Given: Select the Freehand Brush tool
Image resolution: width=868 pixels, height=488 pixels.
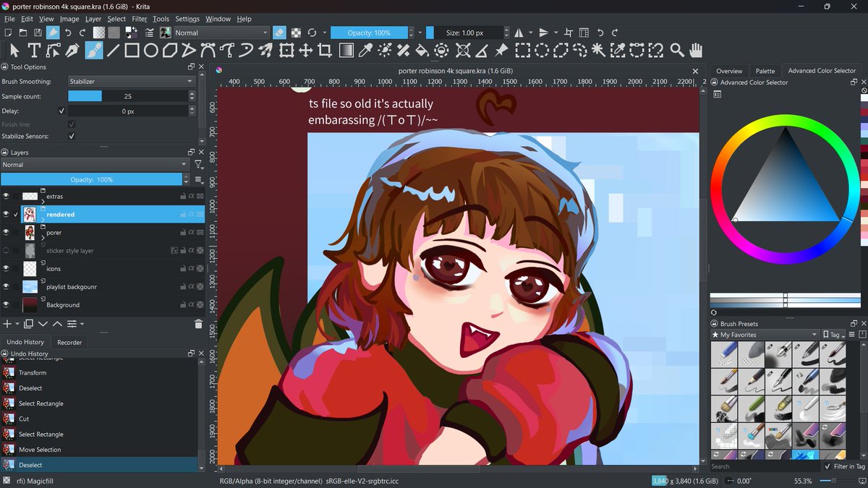Looking at the screenshot, I should 93,50.
